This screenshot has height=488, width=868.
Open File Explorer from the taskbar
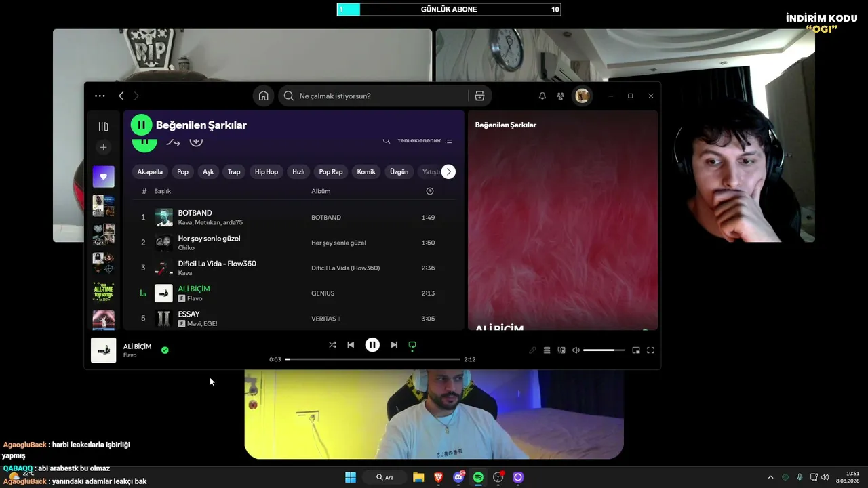click(418, 477)
